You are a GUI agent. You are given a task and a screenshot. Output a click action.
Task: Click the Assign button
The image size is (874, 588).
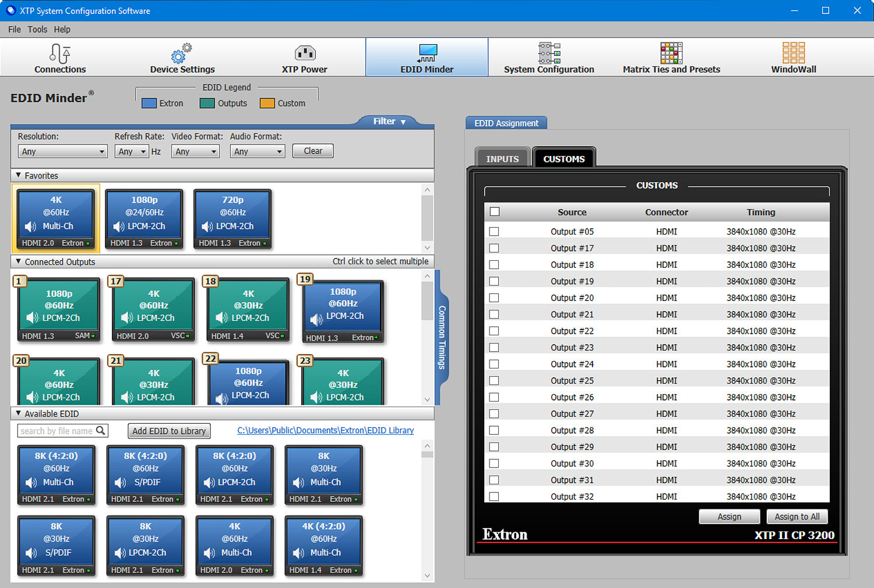pos(729,516)
